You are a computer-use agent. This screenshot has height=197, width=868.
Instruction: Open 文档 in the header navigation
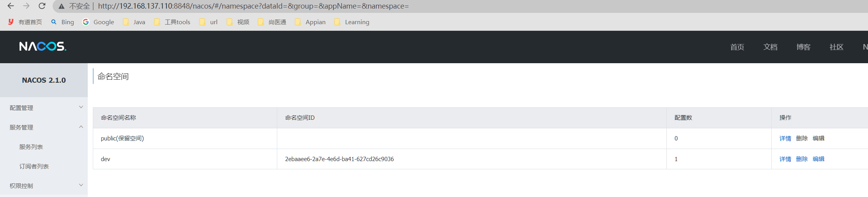coord(770,47)
